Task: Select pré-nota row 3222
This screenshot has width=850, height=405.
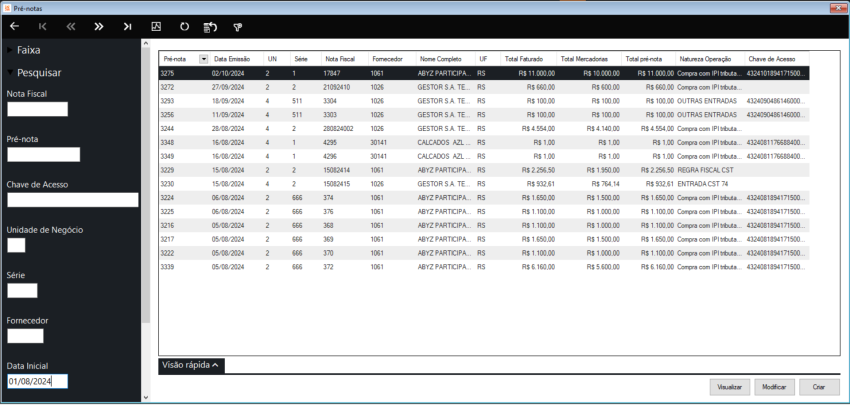Action: 484,253
